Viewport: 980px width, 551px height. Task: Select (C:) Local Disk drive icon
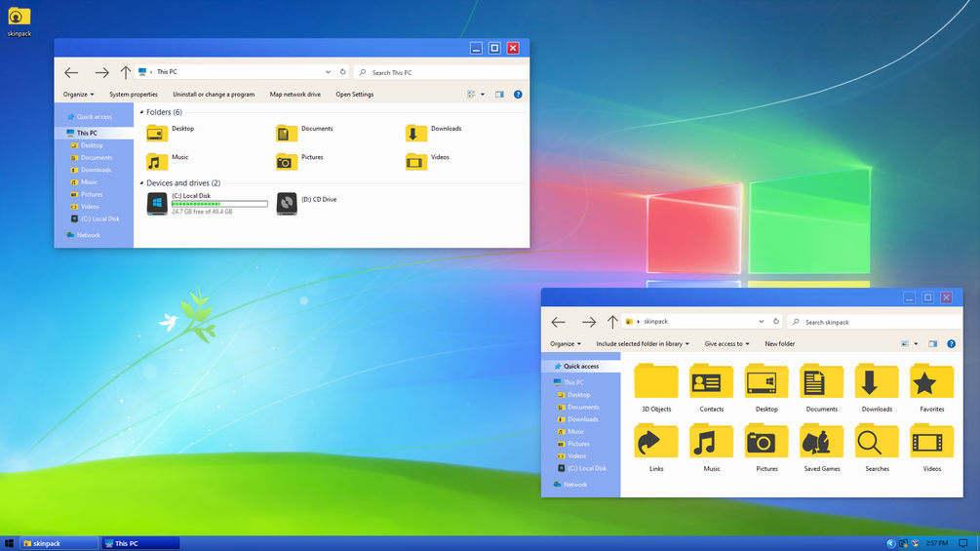pos(157,204)
